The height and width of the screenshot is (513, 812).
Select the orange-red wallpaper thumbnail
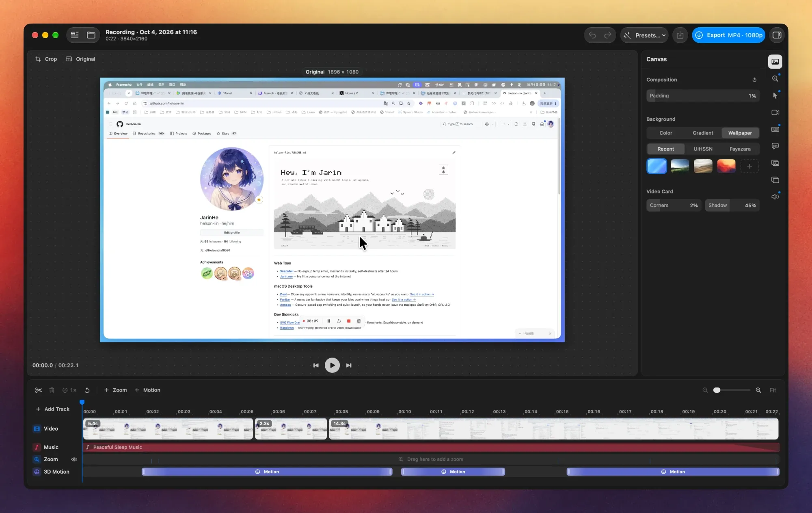(726, 166)
